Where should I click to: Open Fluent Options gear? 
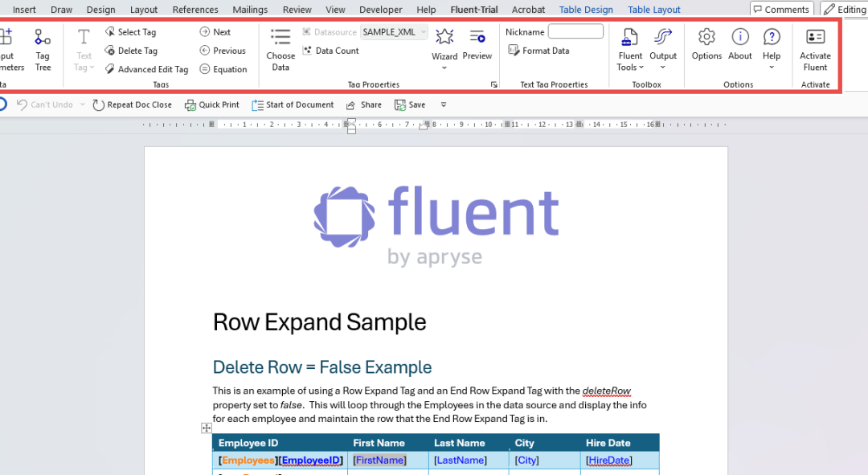pos(706,44)
